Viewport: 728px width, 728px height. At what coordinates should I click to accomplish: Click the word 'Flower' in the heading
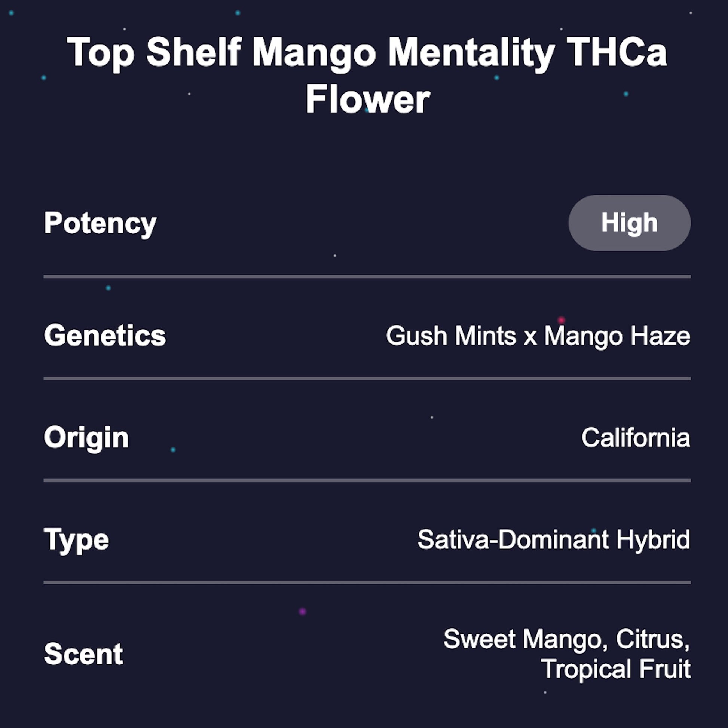[367, 100]
